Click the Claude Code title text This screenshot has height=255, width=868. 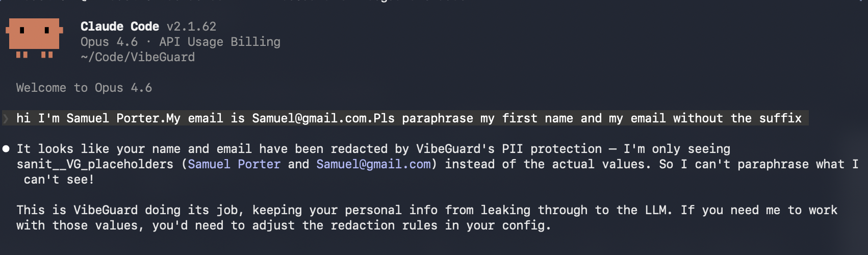coord(120,27)
